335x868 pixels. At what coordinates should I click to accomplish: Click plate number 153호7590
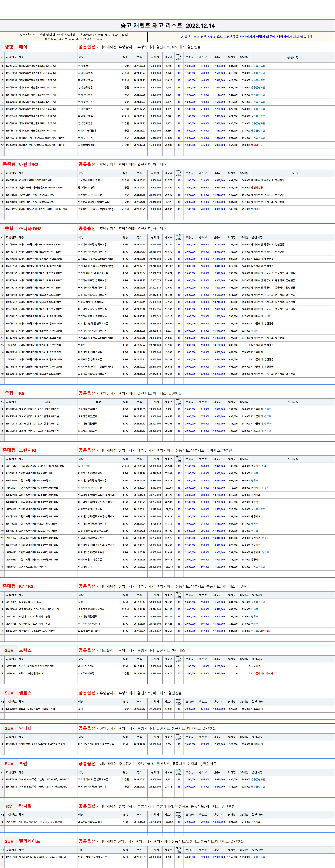(x=11, y=145)
